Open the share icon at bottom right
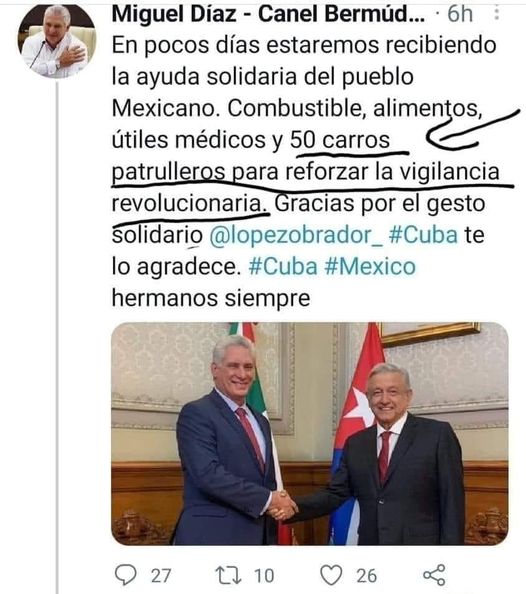 (x=434, y=575)
